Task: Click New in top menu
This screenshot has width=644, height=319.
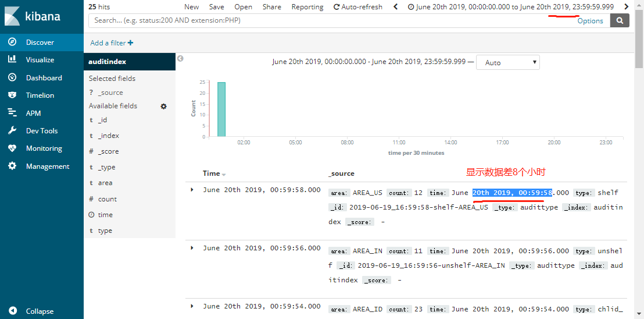Action: pyautogui.click(x=191, y=7)
